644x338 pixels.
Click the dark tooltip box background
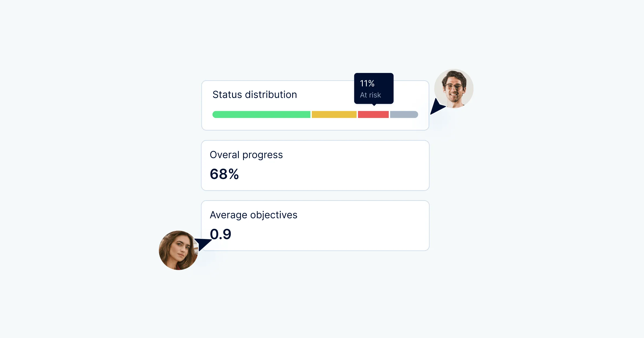pos(386,89)
